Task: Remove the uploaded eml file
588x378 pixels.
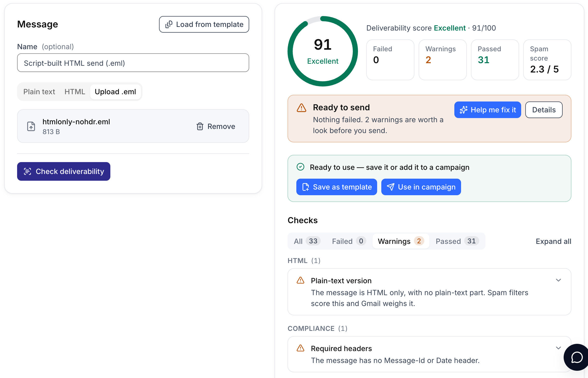Action: point(216,126)
